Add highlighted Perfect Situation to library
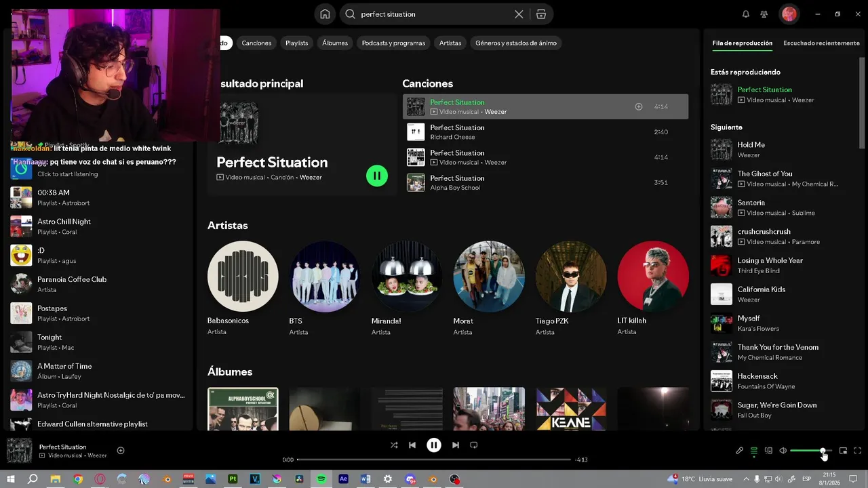Screen dimensions: 868x488 tap(638, 106)
